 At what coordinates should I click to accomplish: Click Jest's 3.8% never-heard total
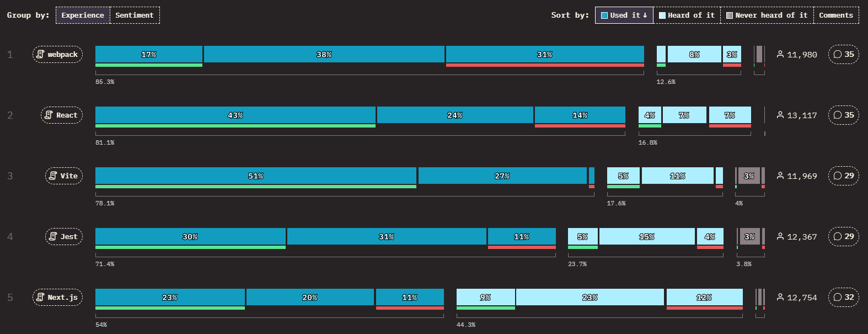[x=744, y=264]
